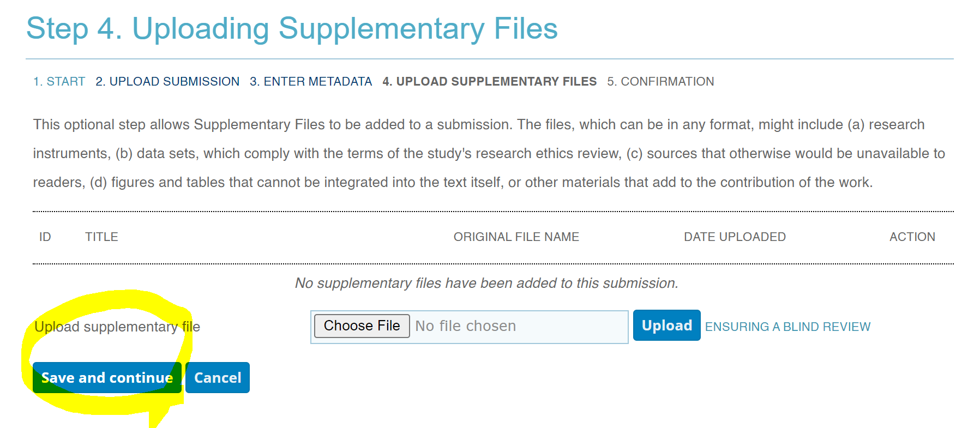Cancel the submission step

coord(218,378)
